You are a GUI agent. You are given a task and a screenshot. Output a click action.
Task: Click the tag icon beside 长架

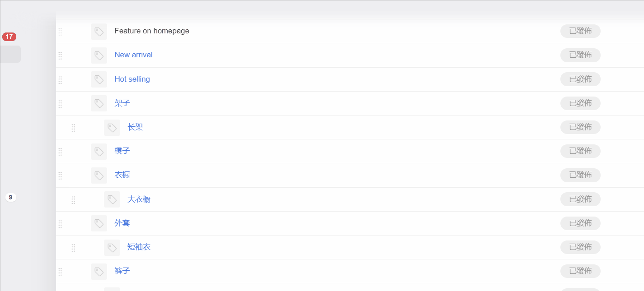[x=112, y=128]
